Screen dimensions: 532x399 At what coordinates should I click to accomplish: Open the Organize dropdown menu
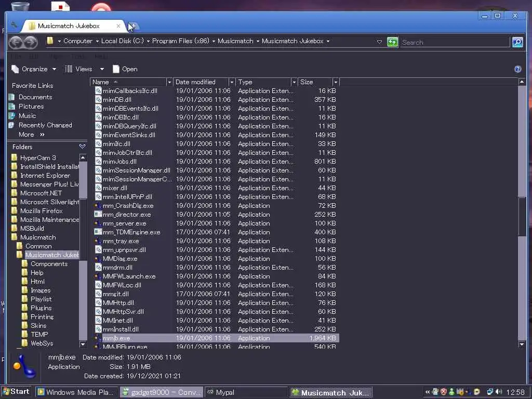point(34,69)
